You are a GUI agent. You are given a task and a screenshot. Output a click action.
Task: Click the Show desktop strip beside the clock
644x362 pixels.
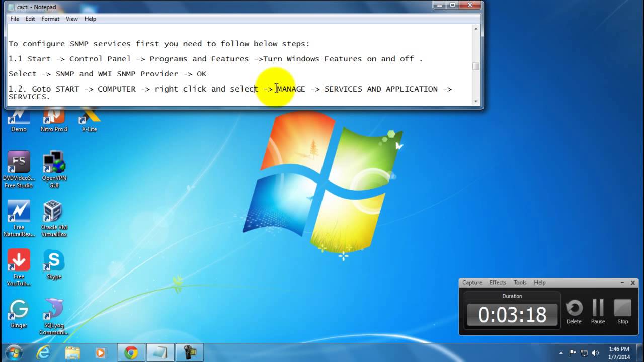tap(640, 353)
